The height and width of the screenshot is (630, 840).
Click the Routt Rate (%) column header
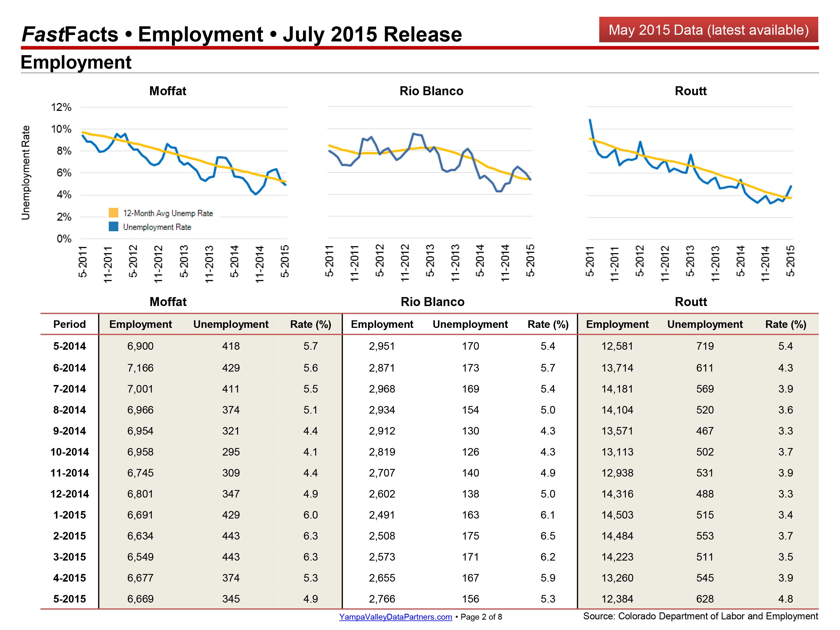(786, 324)
